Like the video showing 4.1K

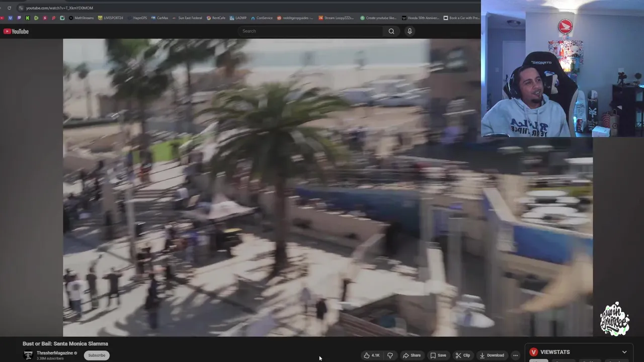point(372,355)
